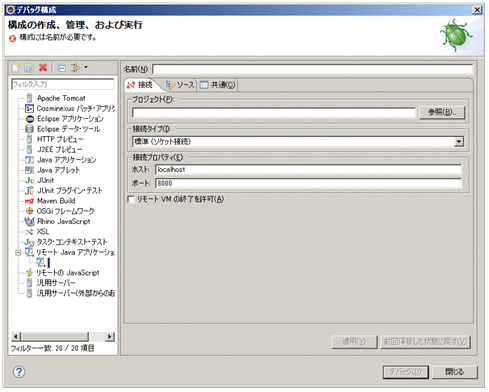Click the HTTP プレビュー icon
489x392 pixels.
(30, 139)
